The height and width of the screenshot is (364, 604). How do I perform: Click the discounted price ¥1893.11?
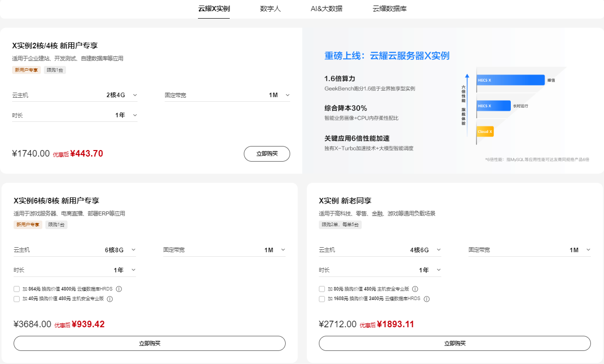(x=395, y=324)
